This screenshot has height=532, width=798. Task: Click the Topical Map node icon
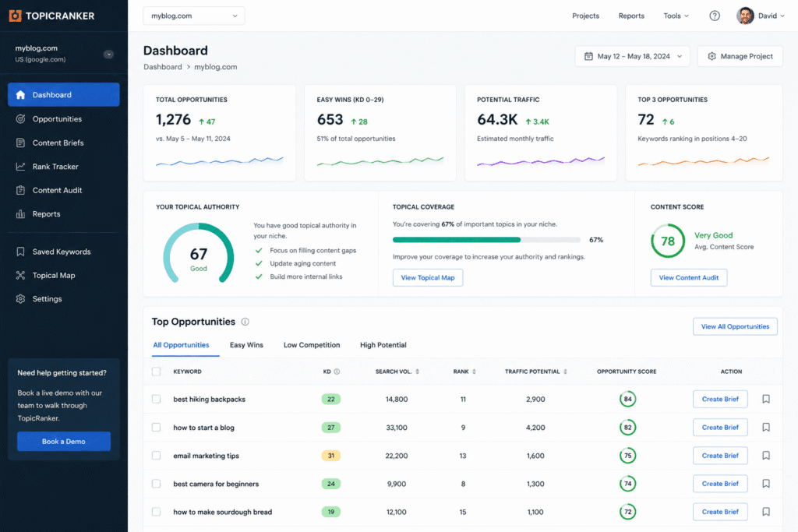tap(20, 275)
